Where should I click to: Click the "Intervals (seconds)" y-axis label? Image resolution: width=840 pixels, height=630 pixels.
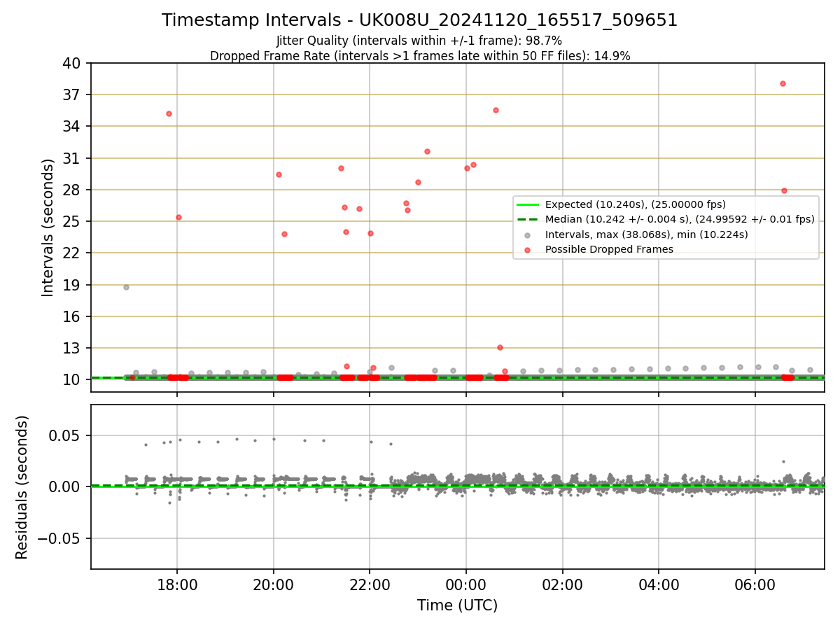tap(48, 227)
